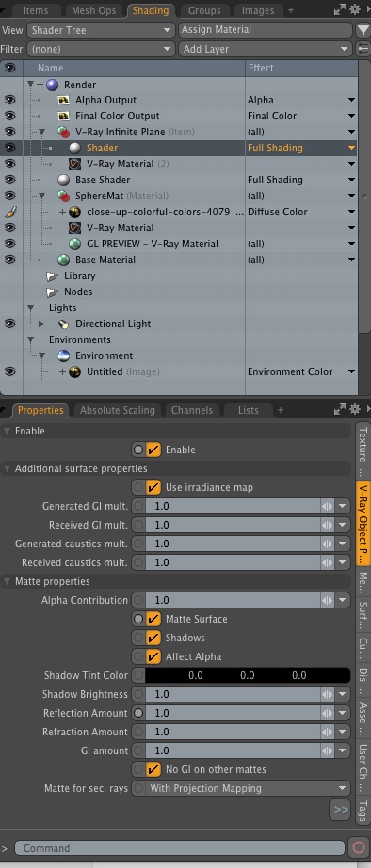Collapse the Render tree item
The image size is (371, 868).
(30, 85)
